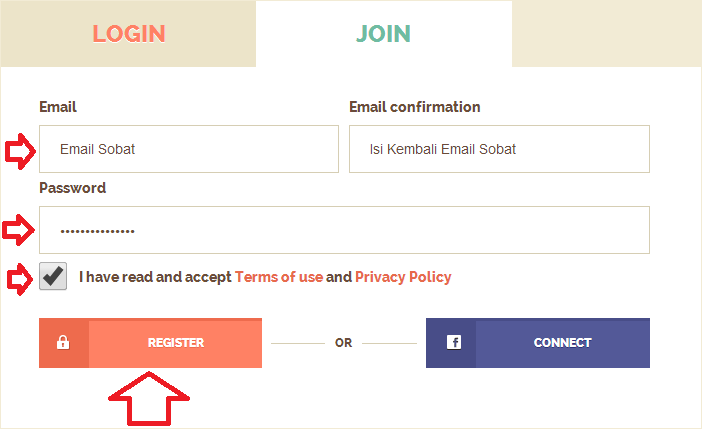
Task: Click the "I have read and accept" text
Action: coord(155,277)
